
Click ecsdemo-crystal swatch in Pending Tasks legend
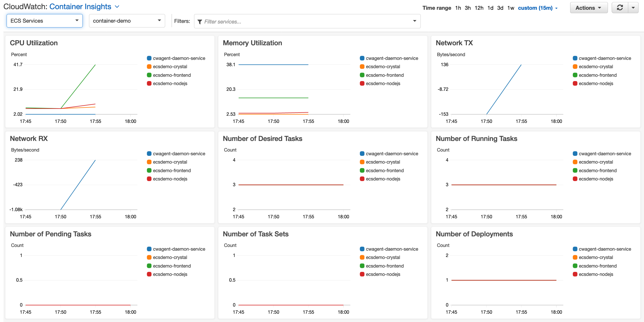(x=149, y=257)
